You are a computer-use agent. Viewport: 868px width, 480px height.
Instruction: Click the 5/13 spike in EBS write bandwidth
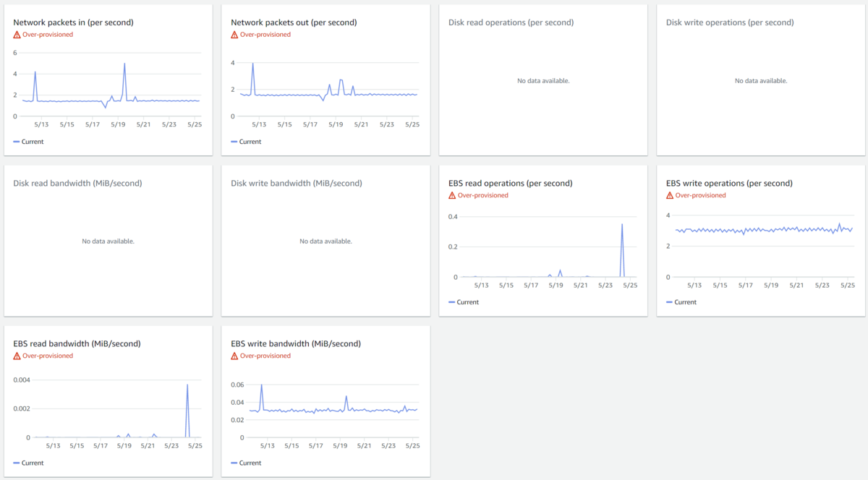coord(261,385)
